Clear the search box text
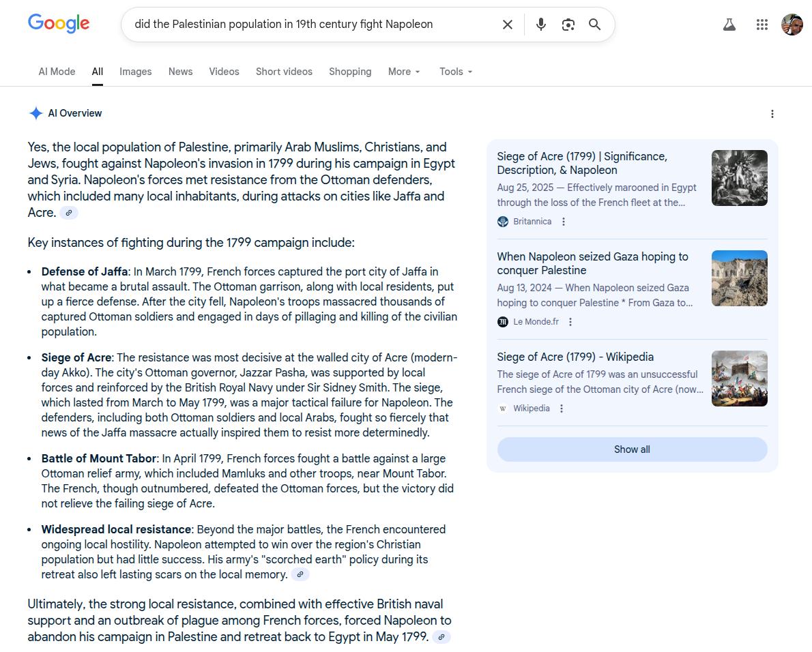The image size is (812, 652). tap(507, 25)
